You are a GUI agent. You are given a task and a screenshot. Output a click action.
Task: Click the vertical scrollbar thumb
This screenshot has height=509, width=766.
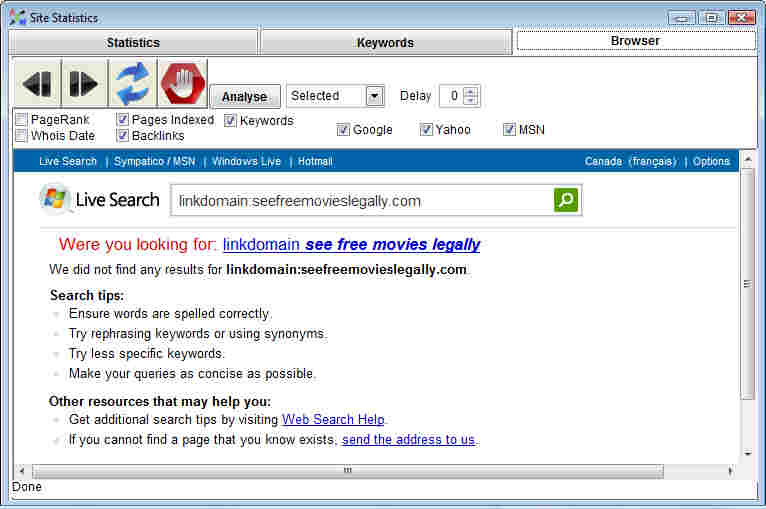pyautogui.click(x=747, y=284)
